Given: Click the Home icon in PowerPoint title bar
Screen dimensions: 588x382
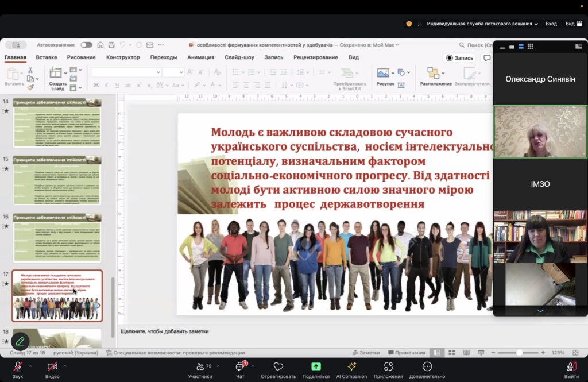Looking at the screenshot, I should 100,45.
